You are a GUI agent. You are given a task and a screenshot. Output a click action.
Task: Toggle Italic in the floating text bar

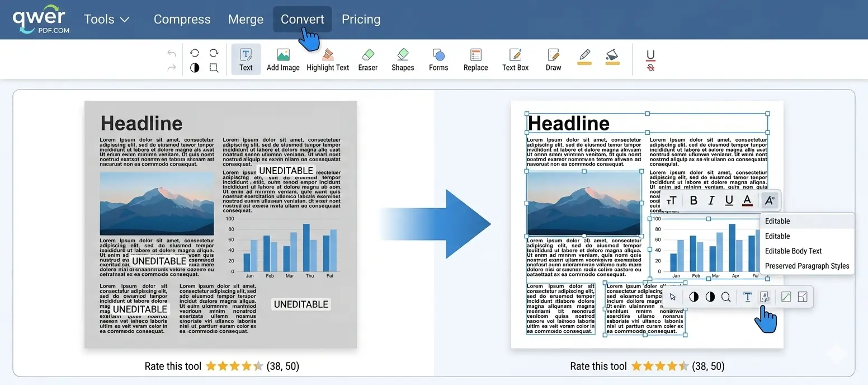click(711, 200)
